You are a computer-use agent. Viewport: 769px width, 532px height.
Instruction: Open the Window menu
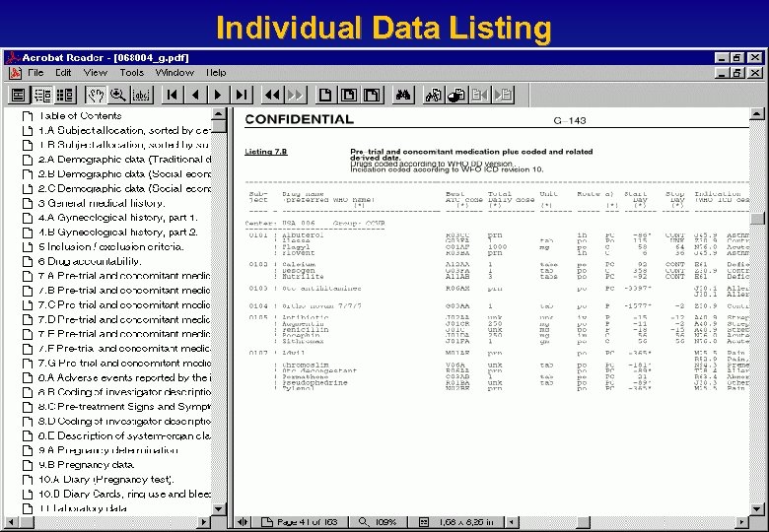click(x=175, y=73)
